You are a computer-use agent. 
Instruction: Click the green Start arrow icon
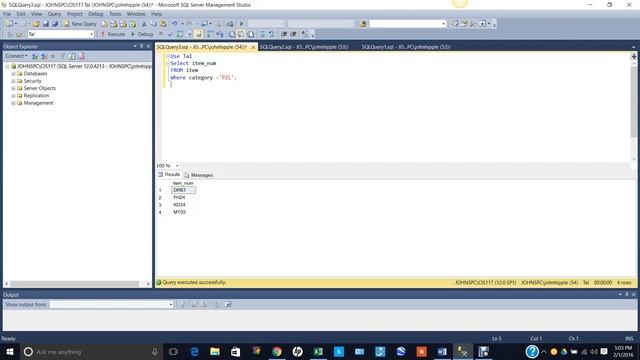pos(241,24)
